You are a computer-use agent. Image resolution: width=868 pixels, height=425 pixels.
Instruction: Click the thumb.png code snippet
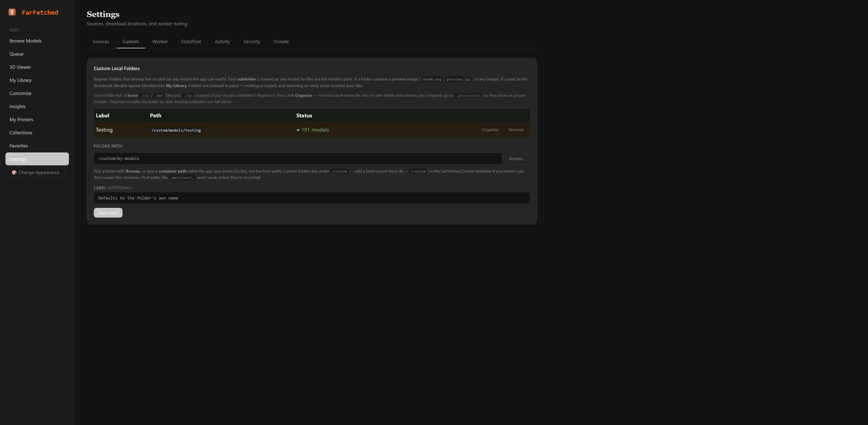(x=431, y=79)
